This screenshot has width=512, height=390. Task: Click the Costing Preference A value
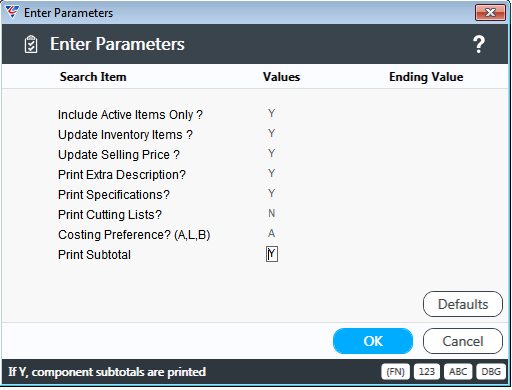pyautogui.click(x=271, y=233)
